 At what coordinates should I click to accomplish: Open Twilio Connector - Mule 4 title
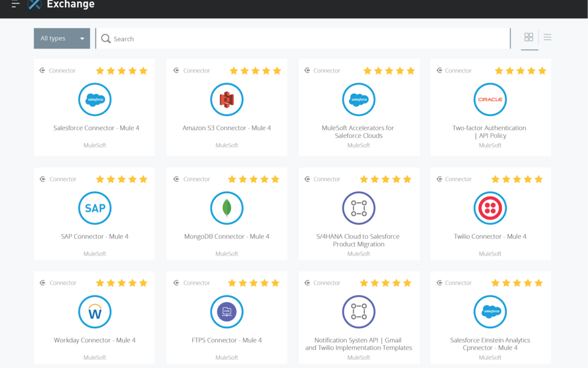[x=490, y=237]
